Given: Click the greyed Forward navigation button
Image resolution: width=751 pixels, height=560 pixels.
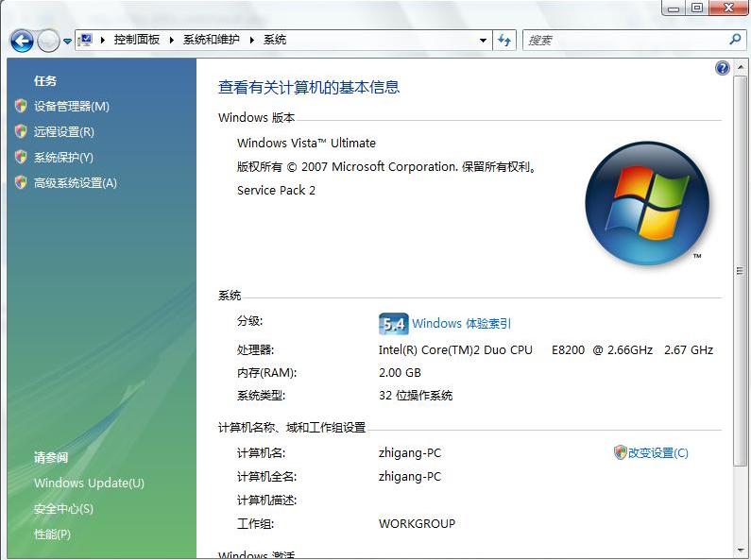Looking at the screenshot, I should [48, 42].
